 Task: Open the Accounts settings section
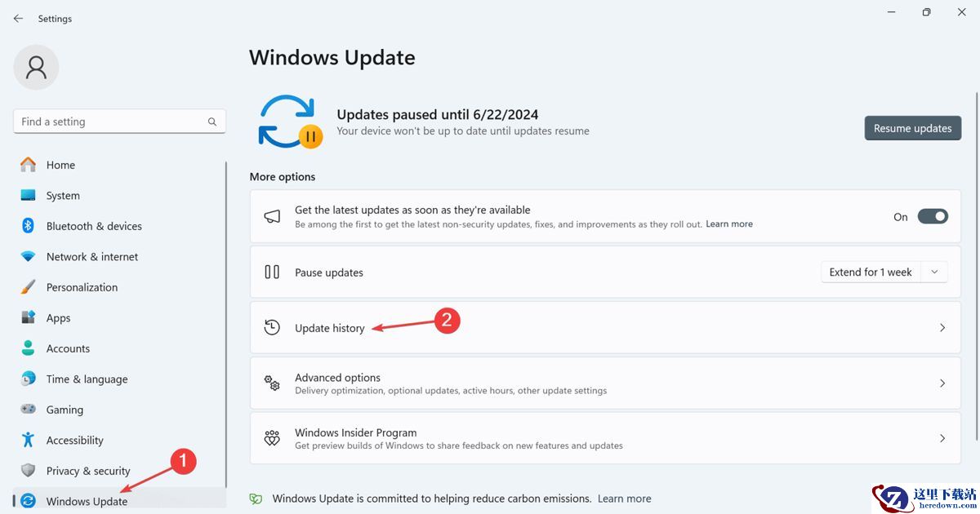pos(68,348)
